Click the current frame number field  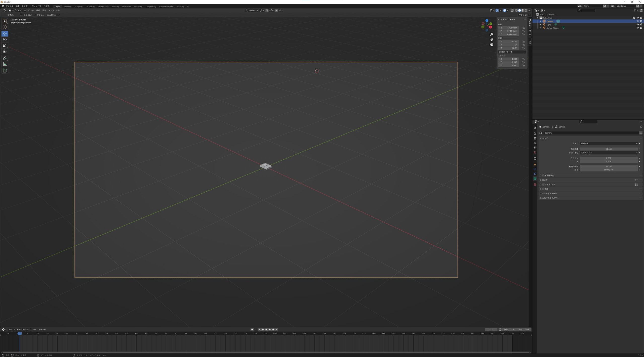491,329
